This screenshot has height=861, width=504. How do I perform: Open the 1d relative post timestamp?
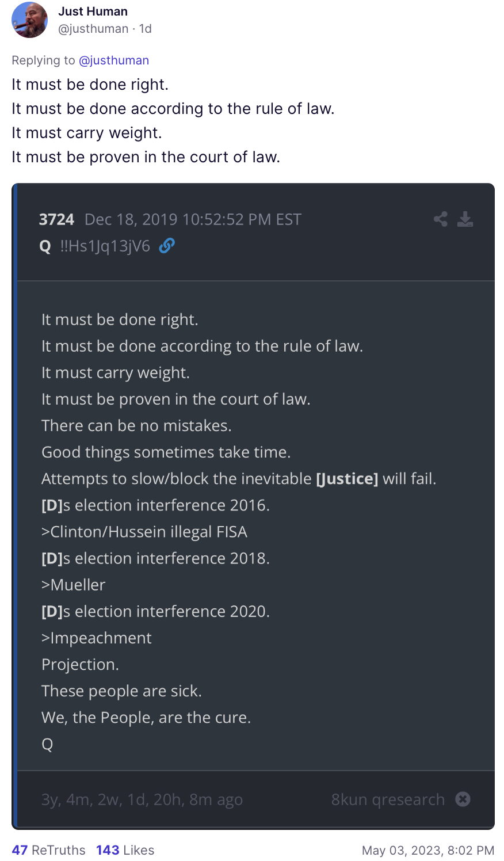click(x=146, y=29)
